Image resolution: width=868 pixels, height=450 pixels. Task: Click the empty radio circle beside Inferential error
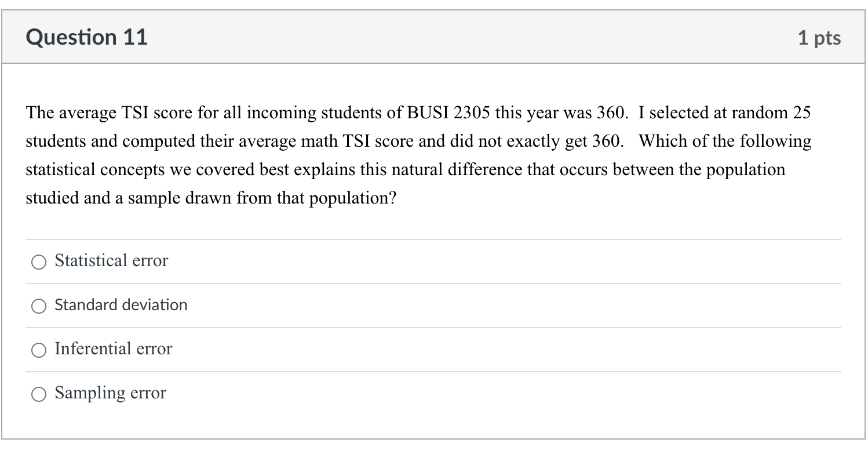pyautogui.click(x=39, y=350)
